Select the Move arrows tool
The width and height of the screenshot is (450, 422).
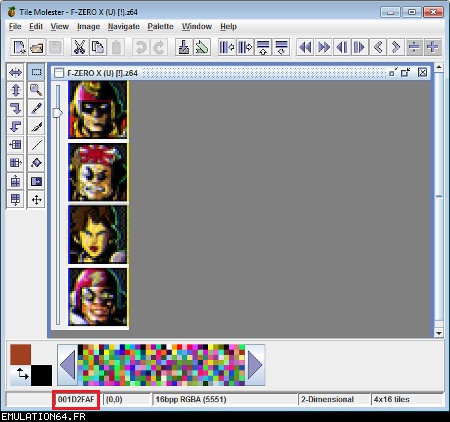click(x=36, y=199)
